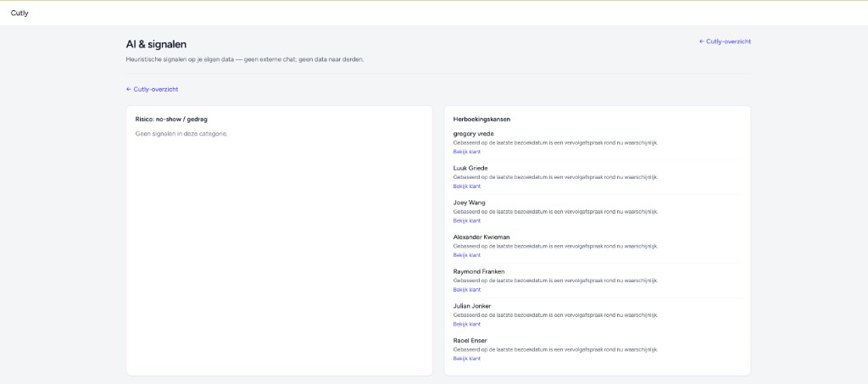Open Cutly-overzicht link at top right
The image size is (868, 384).
[x=725, y=41]
